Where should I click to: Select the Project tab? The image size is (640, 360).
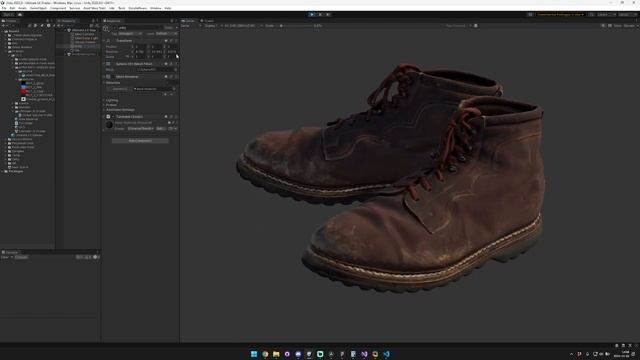point(9,21)
